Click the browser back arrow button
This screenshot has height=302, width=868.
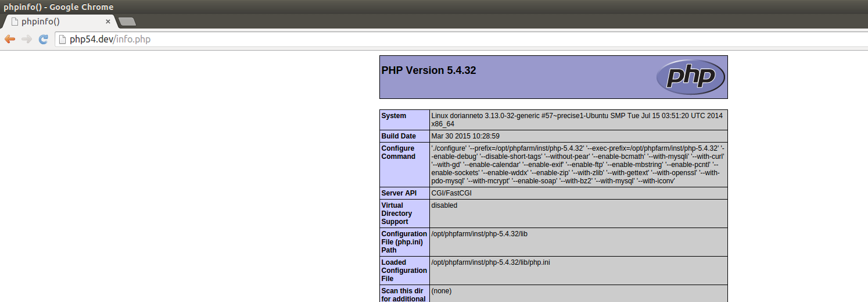(9, 40)
